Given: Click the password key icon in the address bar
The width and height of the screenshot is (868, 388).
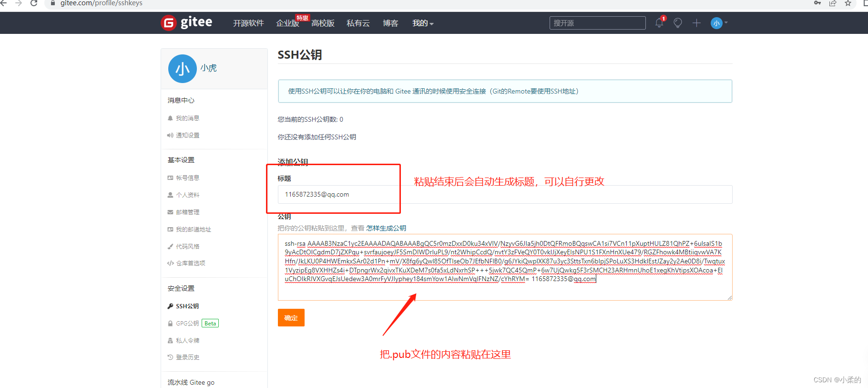Looking at the screenshot, I should click(817, 3).
